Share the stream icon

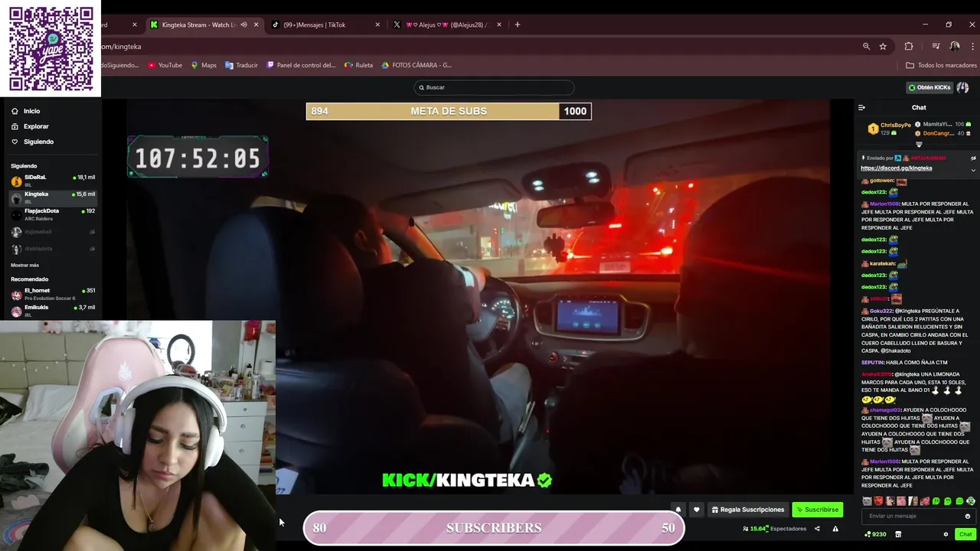pyautogui.click(x=817, y=529)
